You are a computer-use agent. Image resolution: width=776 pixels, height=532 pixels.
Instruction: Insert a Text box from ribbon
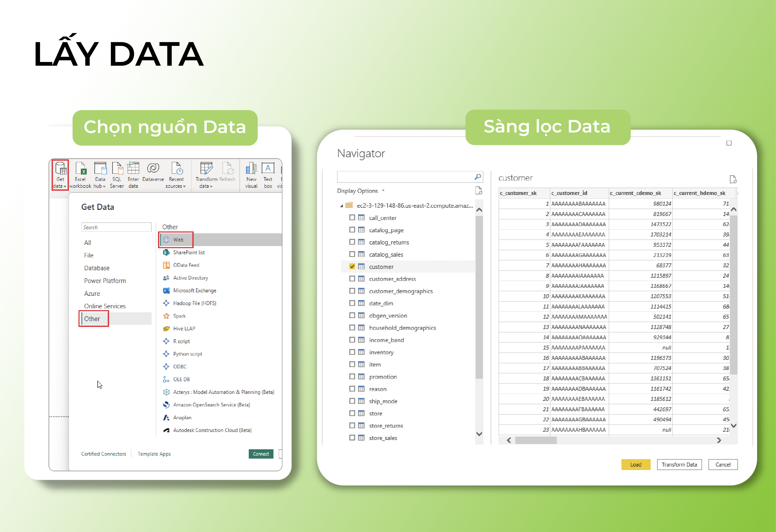pos(268,175)
